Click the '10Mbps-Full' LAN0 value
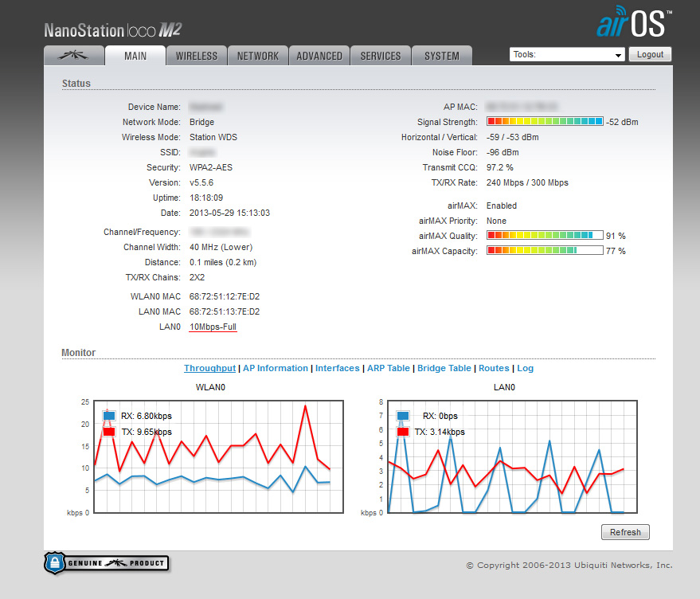The width and height of the screenshot is (700, 599). coord(213,327)
